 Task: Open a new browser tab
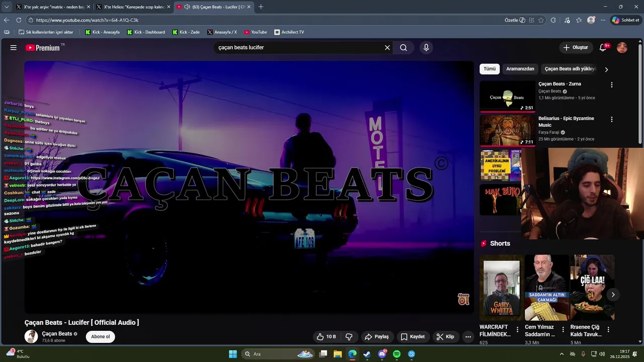point(261,7)
